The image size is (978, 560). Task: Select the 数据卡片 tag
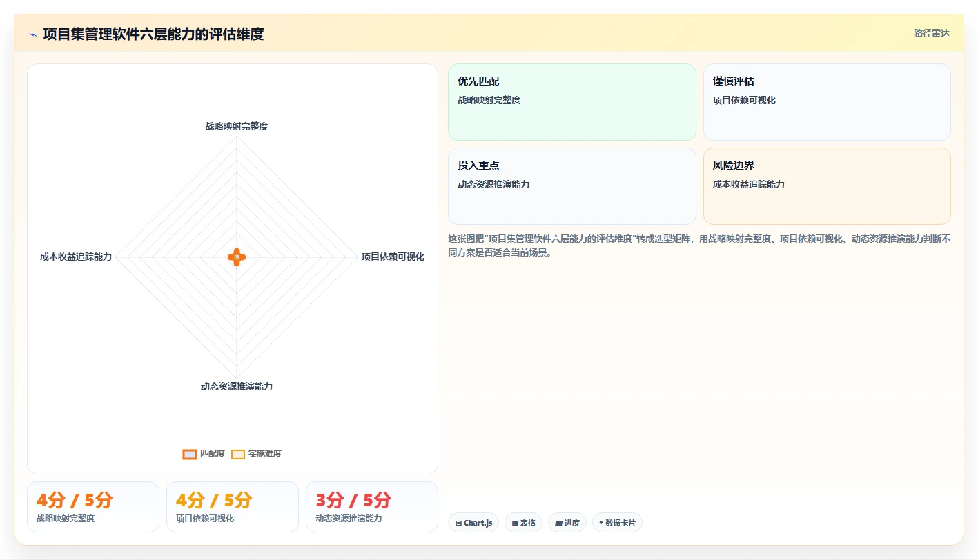point(617,523)
